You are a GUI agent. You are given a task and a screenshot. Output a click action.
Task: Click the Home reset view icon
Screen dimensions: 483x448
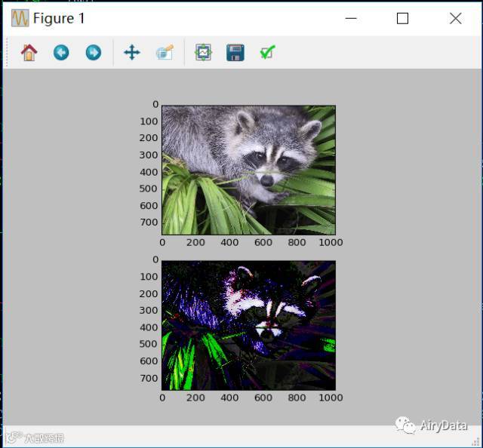click(x=29, y=53)
